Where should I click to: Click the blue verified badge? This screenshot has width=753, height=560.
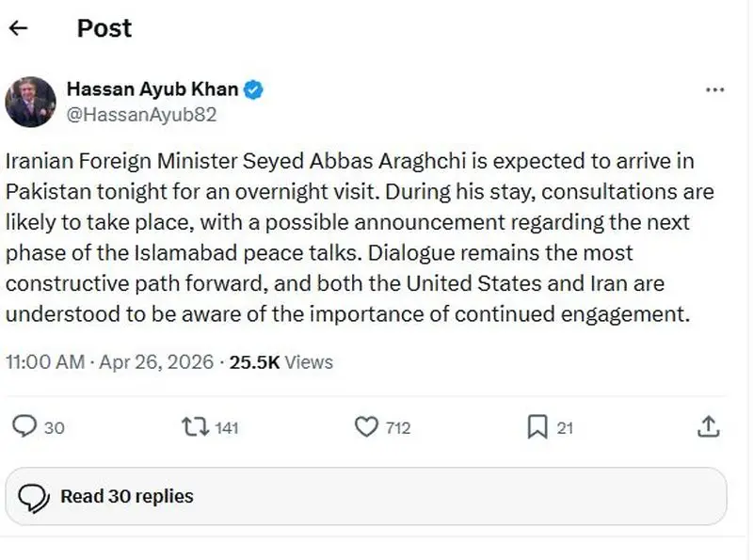click(254, 90)
